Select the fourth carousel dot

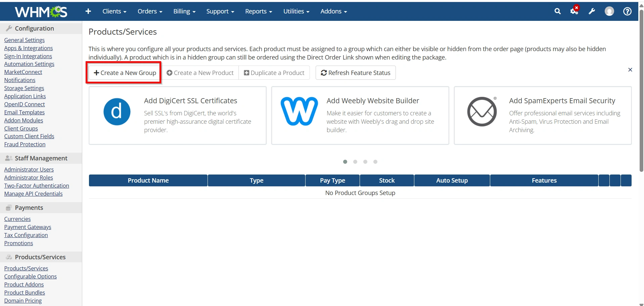(375, 162)
